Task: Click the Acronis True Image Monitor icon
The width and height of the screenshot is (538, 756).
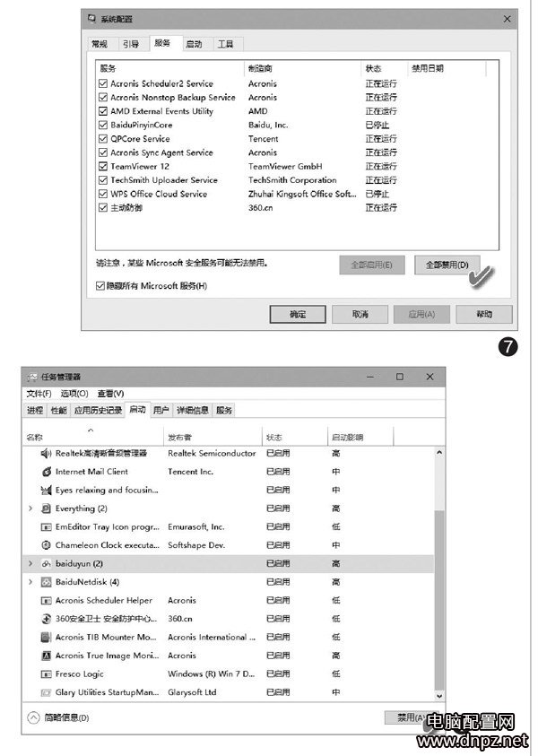Action: [x=47, y=656]
